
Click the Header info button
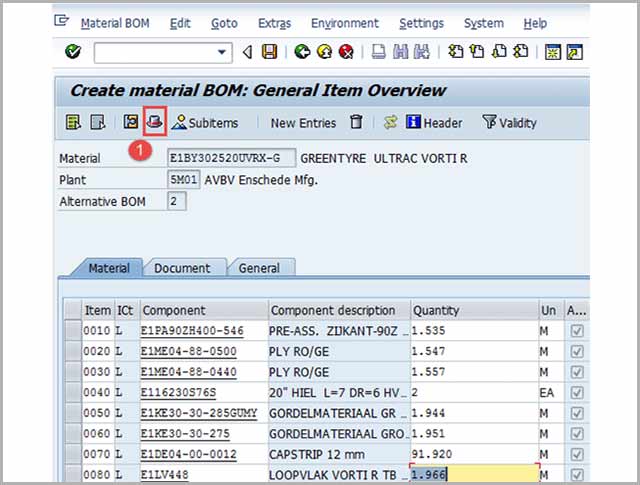(x=434, y=122)
